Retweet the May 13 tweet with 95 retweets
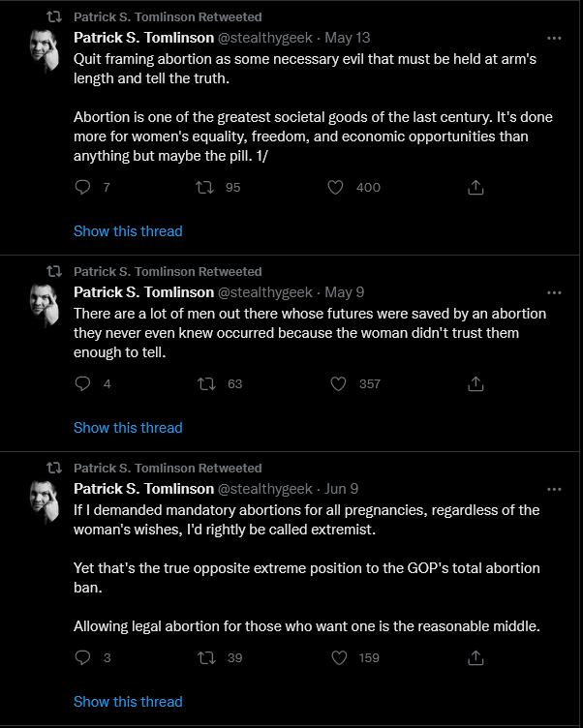Image resolution: width=583 pixels, height=728 pixels. tap(204, 188)
